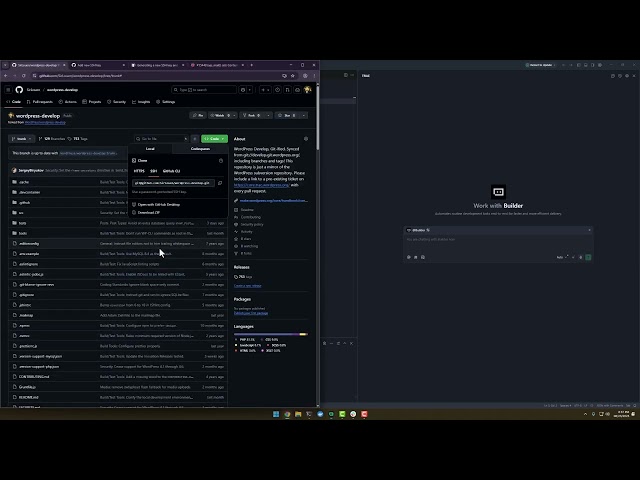Select the HTTPS clone option
This screenshot has height=480, width=640.
(x=139, y=171)
